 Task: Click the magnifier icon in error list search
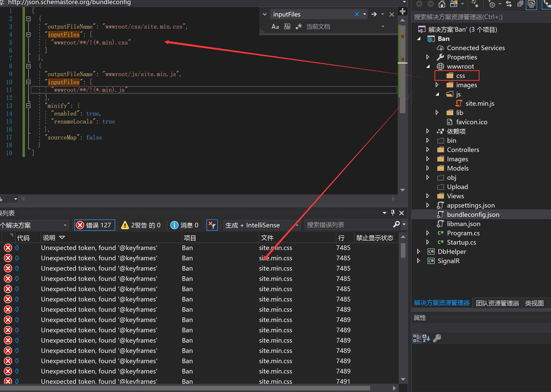tap(396, 225)
